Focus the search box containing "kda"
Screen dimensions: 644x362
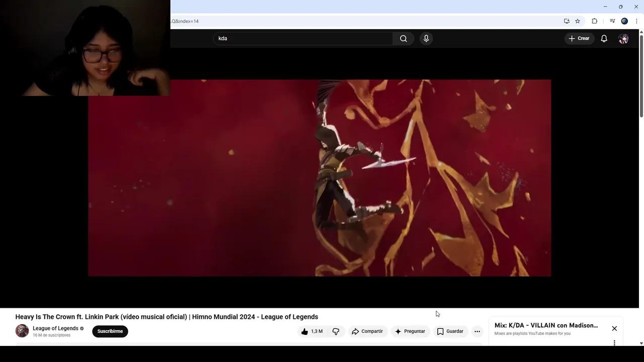[x=303, y=39]
